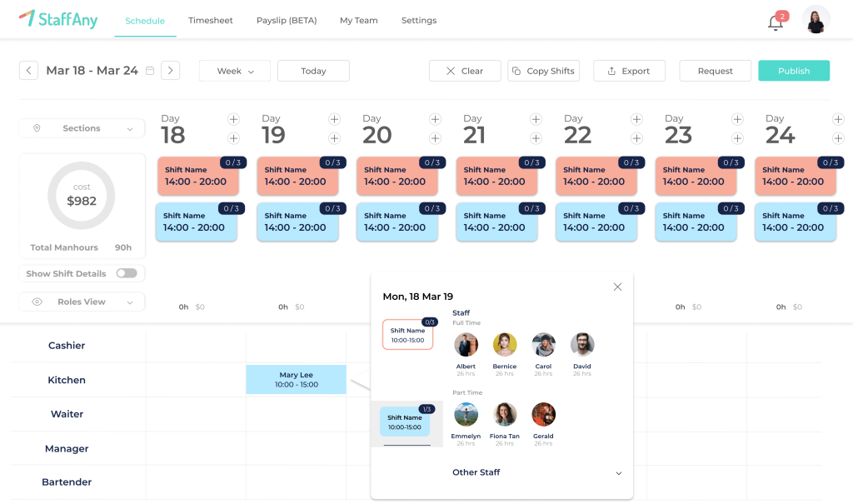
Task: Click the StaffAny logo
Action: coord(58,19)
